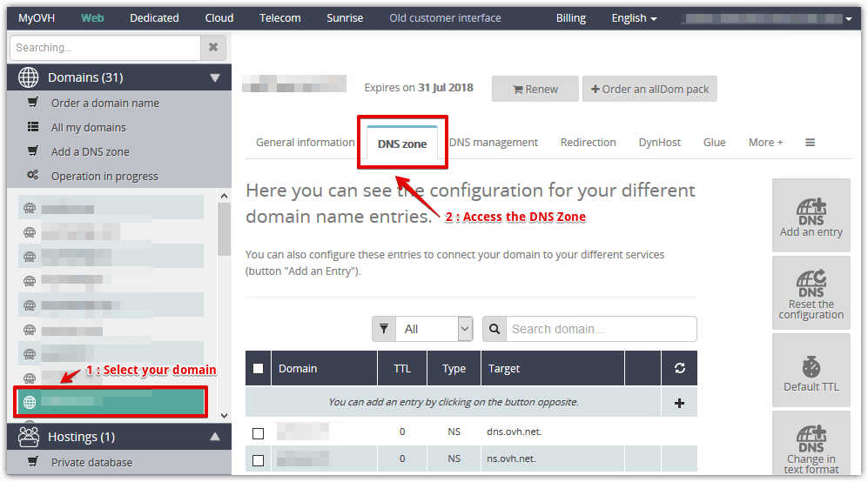The height and width of the screenshot is (482, 868).
Task: Click the list icon beside All my domains
Action: tap(33, 127)
